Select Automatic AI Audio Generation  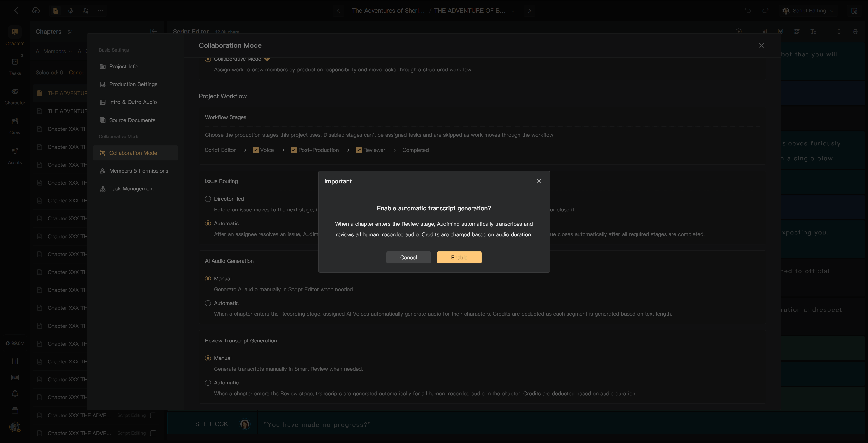point(208,303)
